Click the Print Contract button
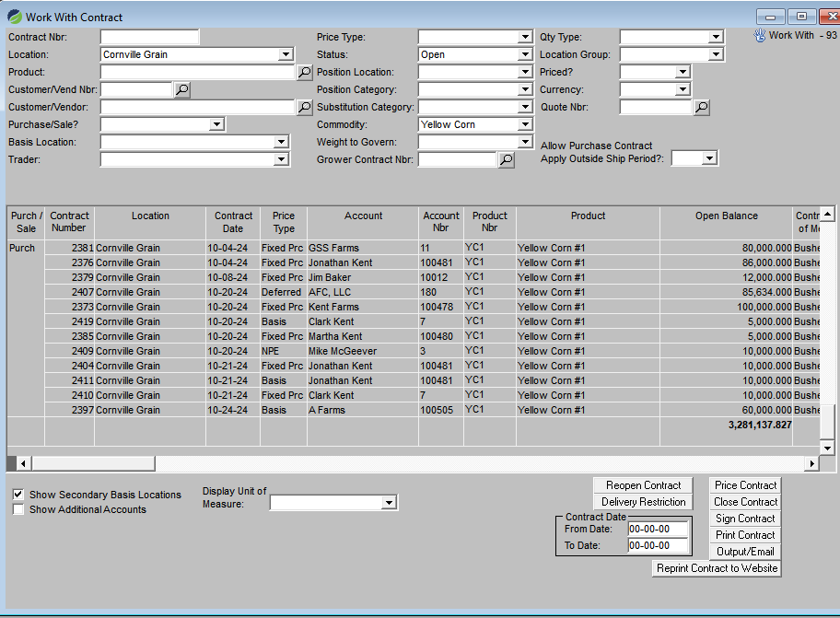 coord(745,535)
